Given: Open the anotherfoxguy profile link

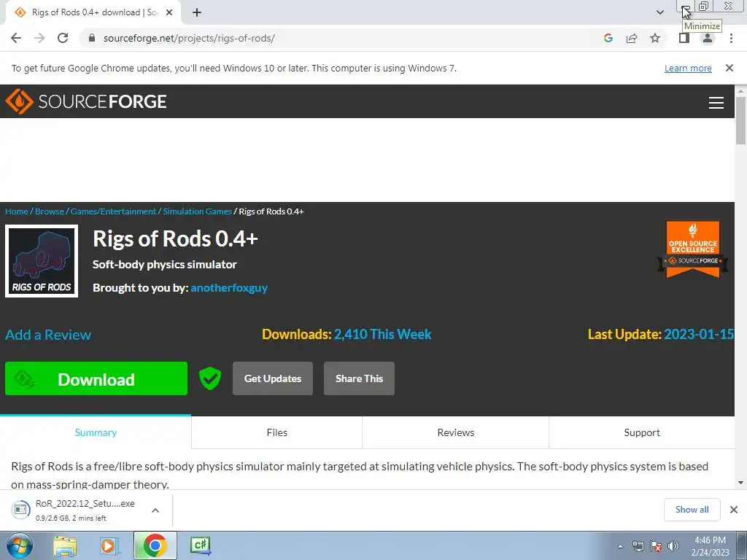Looking at the screenshot, I should pyautogui.click(x=229, y=287).
